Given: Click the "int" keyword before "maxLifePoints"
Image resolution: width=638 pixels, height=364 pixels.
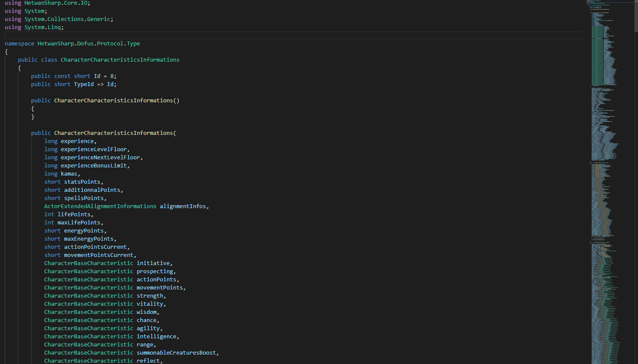Looking at the screenshot, I should tap(49, 223).
